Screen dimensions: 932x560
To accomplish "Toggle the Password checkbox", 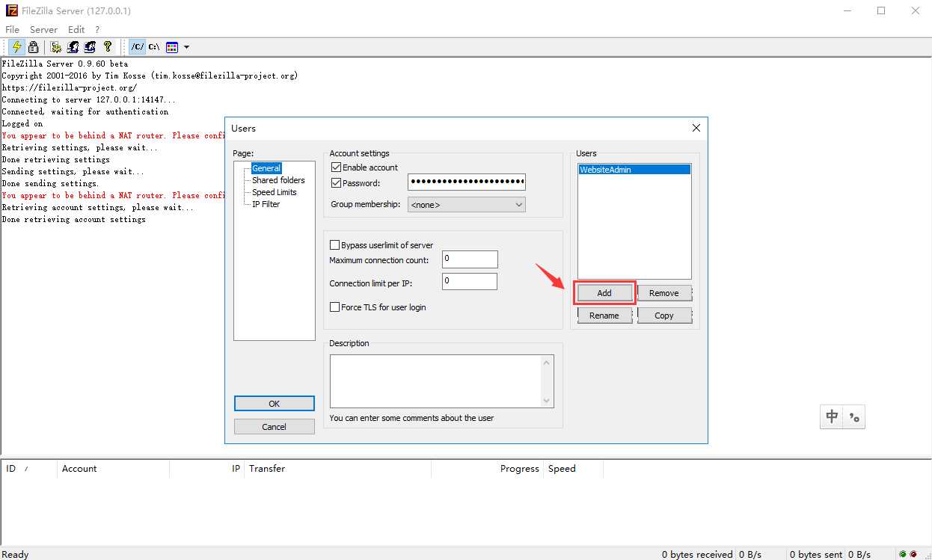I will (x=336, y=183).
